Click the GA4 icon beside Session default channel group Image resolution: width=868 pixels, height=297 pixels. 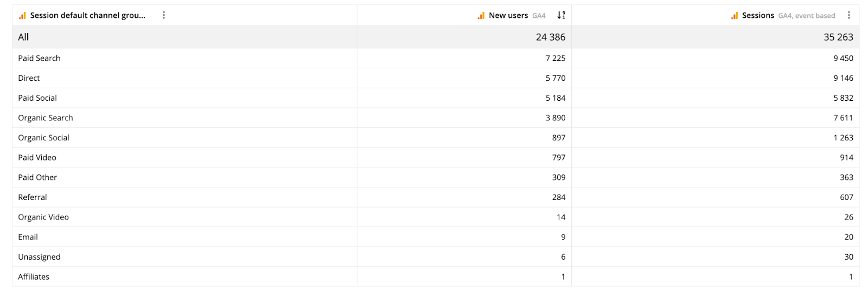[x=22, y=16]
